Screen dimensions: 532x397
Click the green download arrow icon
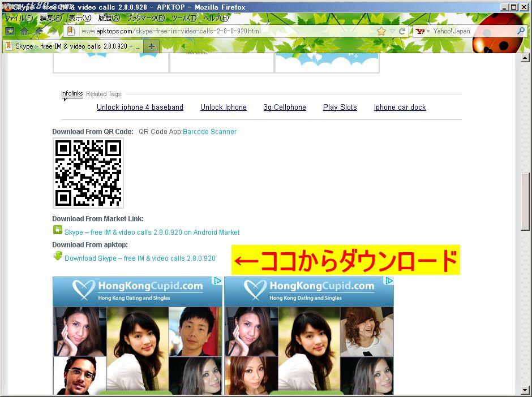click(57, 256)
